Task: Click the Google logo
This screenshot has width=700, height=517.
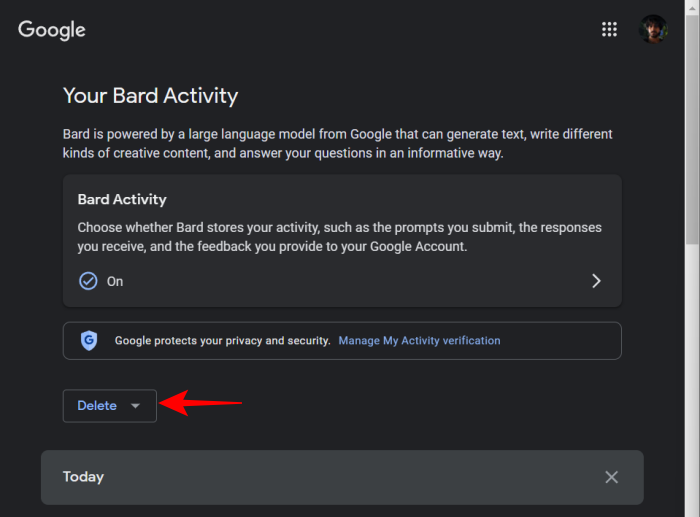Action: [x=52, y=30]
